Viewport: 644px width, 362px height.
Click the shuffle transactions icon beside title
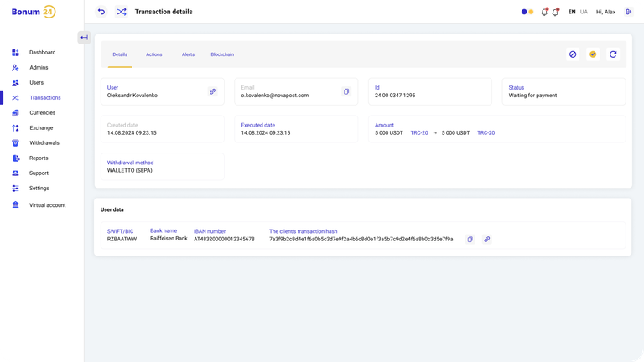coord(121,12)
